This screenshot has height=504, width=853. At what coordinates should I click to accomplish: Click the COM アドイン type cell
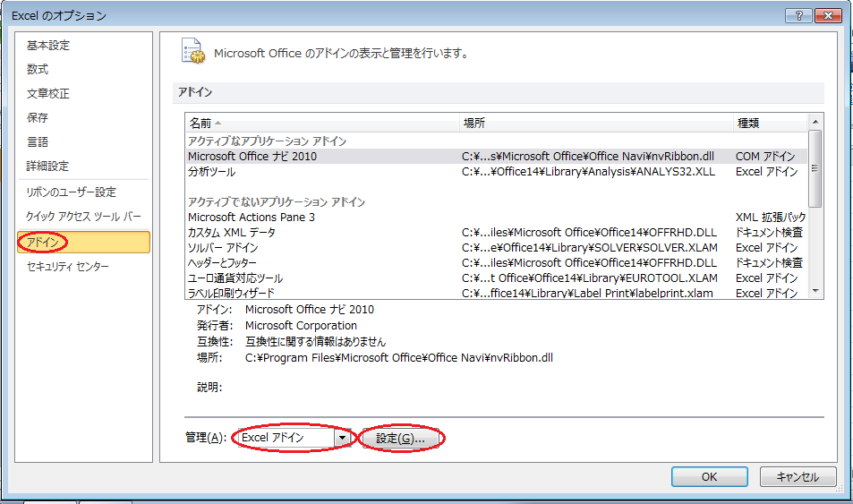pyautogui.click(x=765, y=156)
